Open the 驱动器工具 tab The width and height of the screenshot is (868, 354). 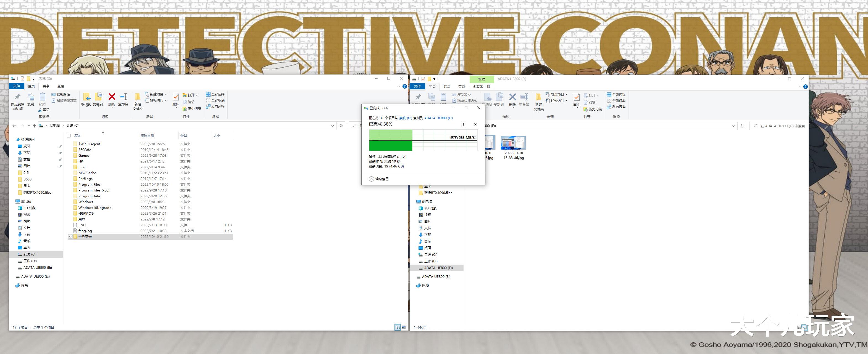pos(482,86)
